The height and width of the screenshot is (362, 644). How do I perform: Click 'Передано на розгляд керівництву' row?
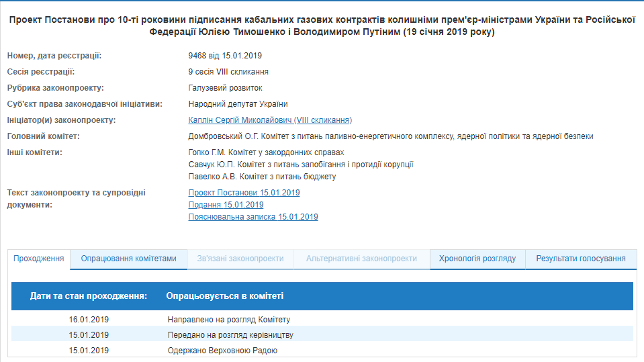(322, 335)
